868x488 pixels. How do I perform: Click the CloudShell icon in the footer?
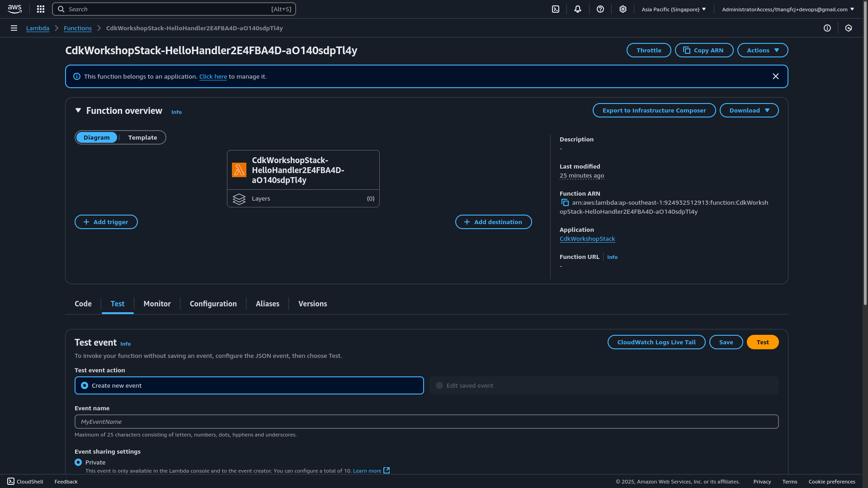click(11, 481)
